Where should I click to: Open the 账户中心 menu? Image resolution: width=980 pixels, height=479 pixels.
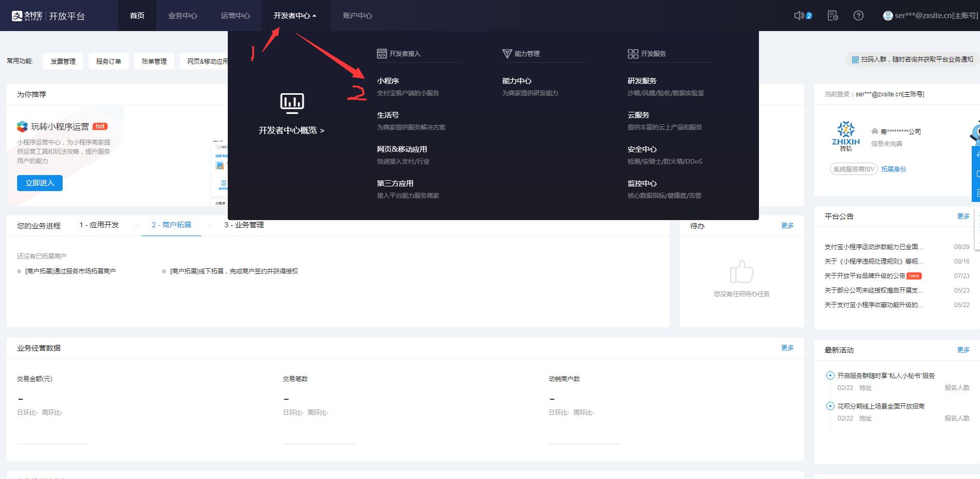(357, 16)
